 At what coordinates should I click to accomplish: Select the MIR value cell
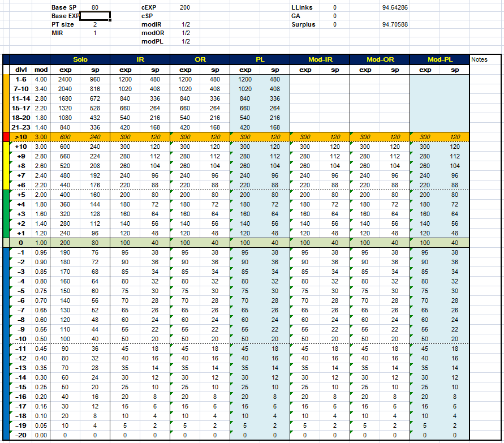[94, 33]
